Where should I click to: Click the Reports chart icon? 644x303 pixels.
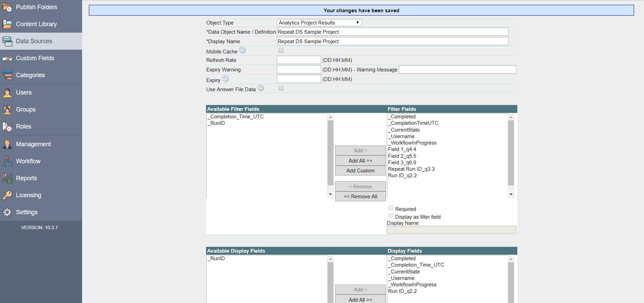7,178
